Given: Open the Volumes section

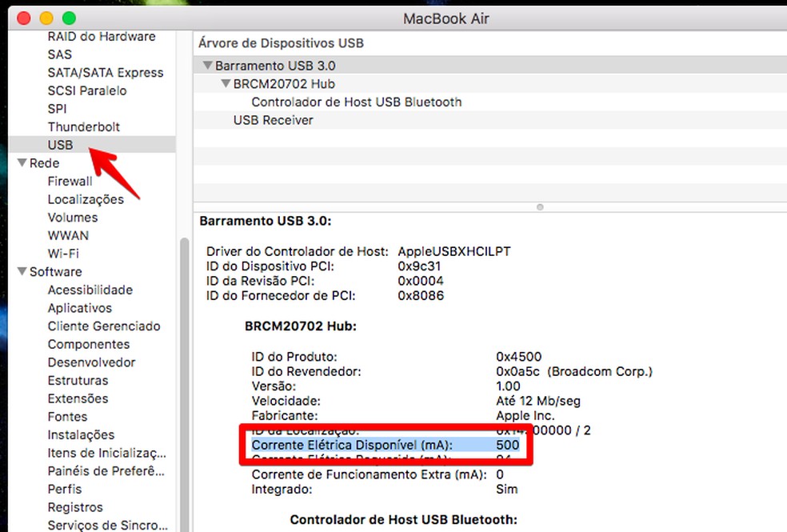Looking at the screenshot, I should 73,217.
